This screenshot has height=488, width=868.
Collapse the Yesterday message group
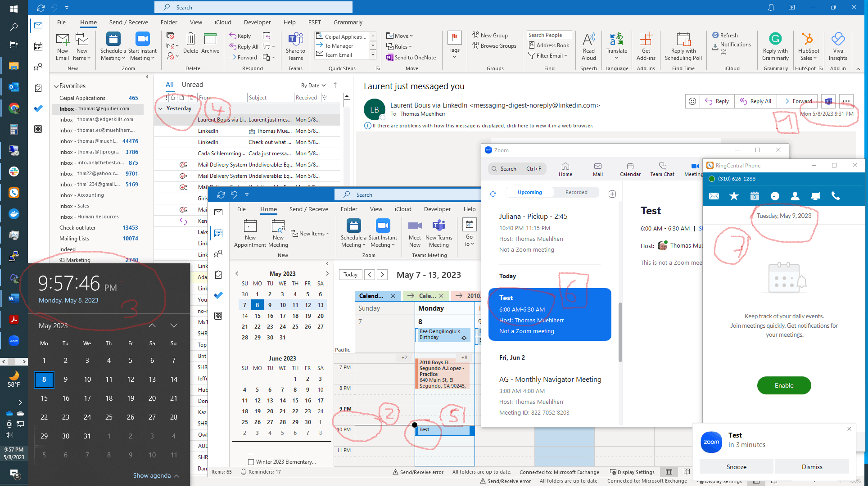(160, 108)
